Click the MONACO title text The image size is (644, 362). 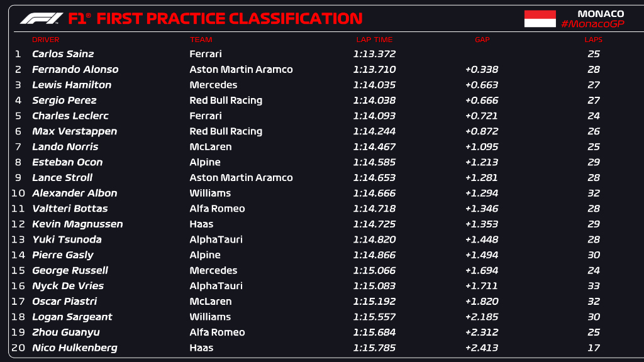[601, 14]
